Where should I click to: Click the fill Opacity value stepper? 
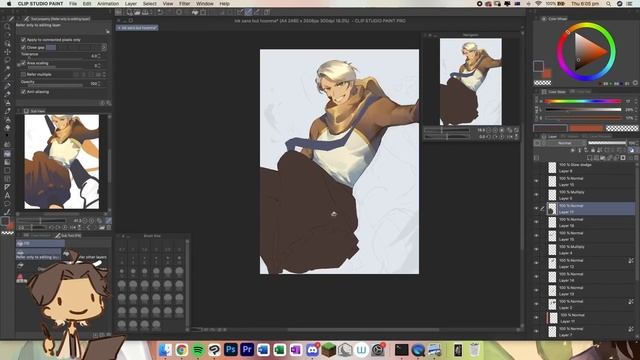99,83
